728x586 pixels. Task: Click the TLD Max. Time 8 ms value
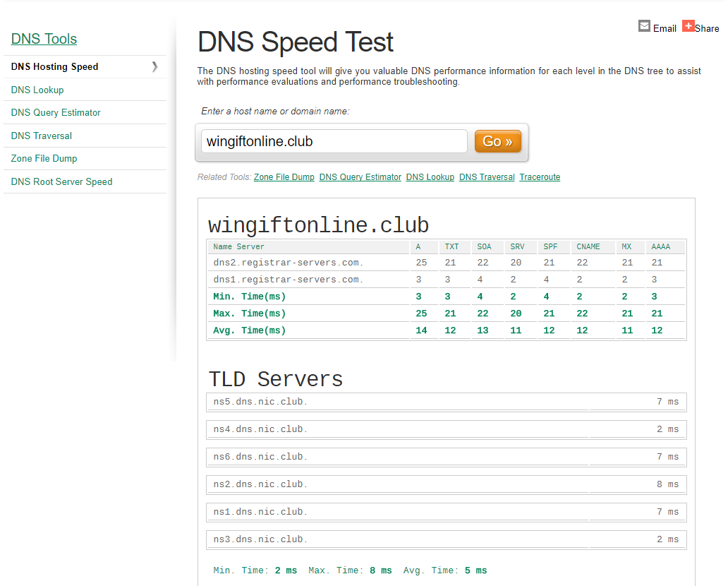click(381, 570)
